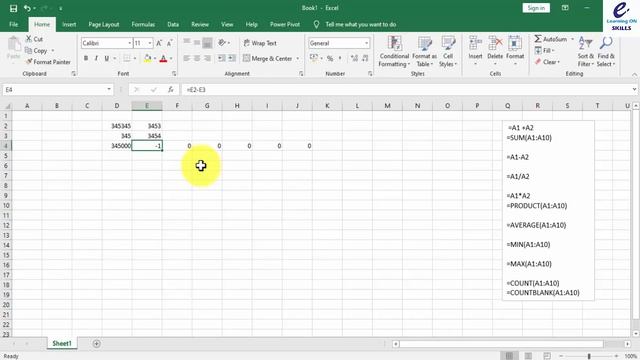640x360 pixels.
Task: Click the Cut scissors icon
Action: [x=29, y=39]
